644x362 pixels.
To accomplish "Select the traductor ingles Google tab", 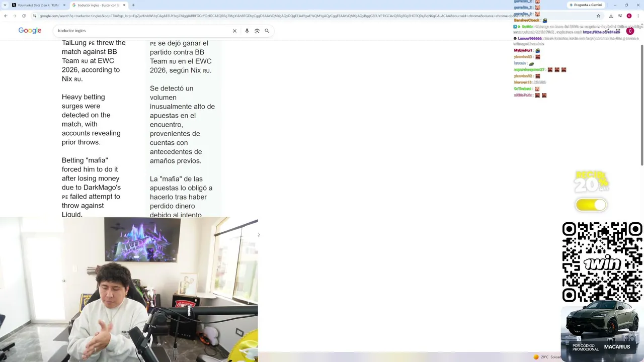I will point(99,5).
